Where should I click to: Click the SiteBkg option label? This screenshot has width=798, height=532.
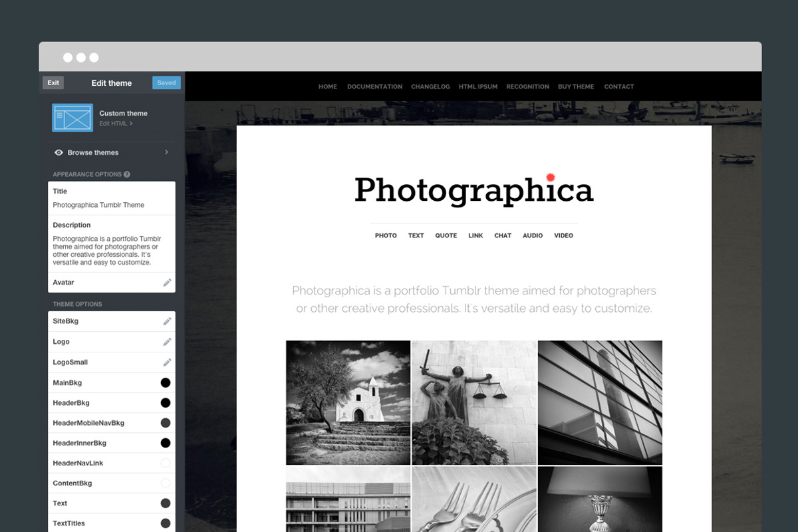tap(66, 321)
